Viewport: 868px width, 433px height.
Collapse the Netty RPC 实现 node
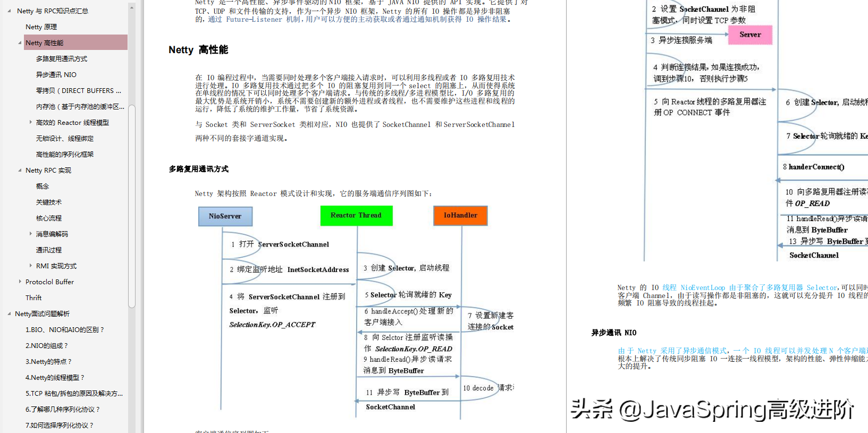(20, 170)
